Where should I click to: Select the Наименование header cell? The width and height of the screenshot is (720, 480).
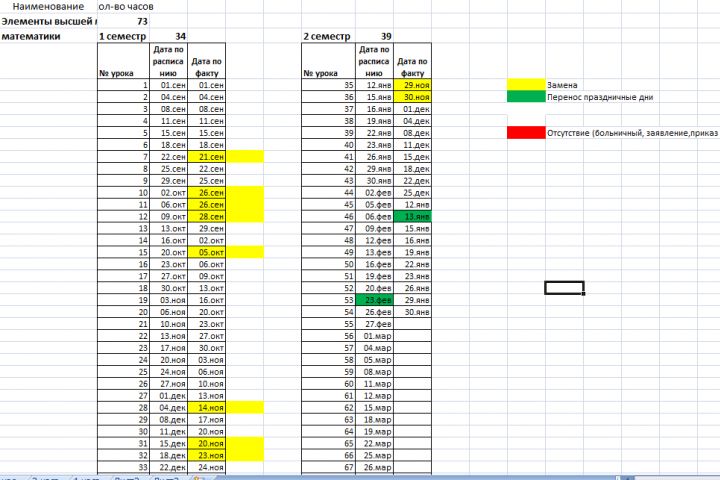click(48, 6)
